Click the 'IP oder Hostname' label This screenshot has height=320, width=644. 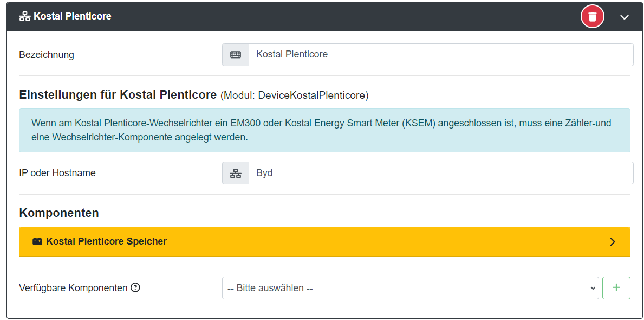click(57, 174)
